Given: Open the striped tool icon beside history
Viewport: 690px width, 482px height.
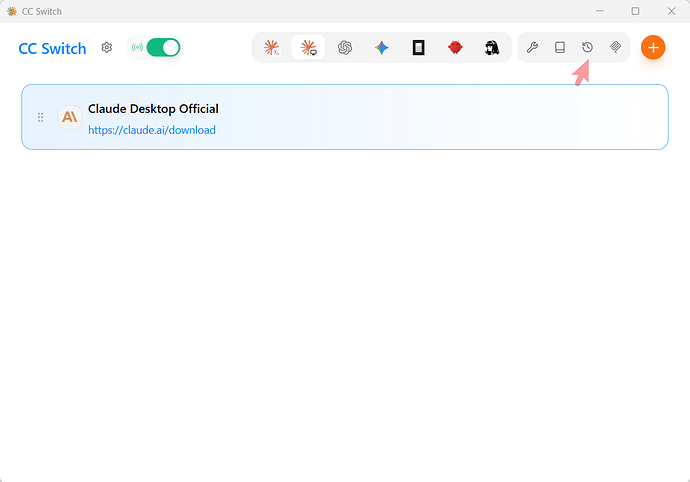Looking at the screenshot, I should [615, 48].
